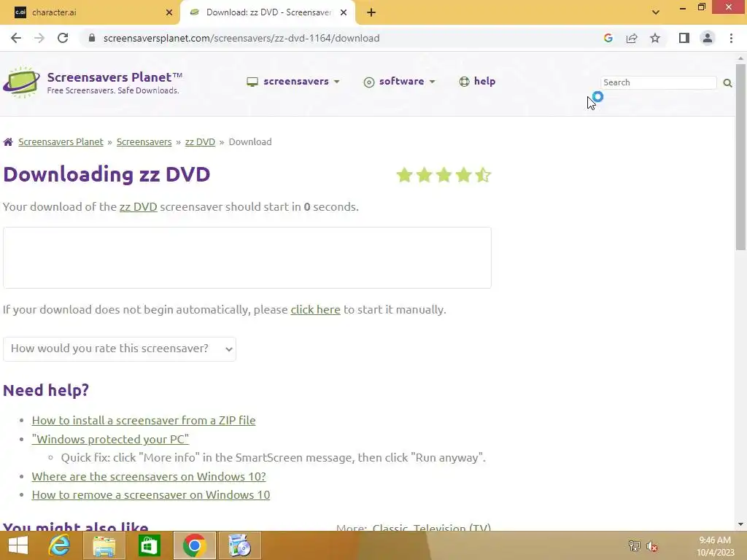
Task: Click the first rating star
Action: pos(404,175)
